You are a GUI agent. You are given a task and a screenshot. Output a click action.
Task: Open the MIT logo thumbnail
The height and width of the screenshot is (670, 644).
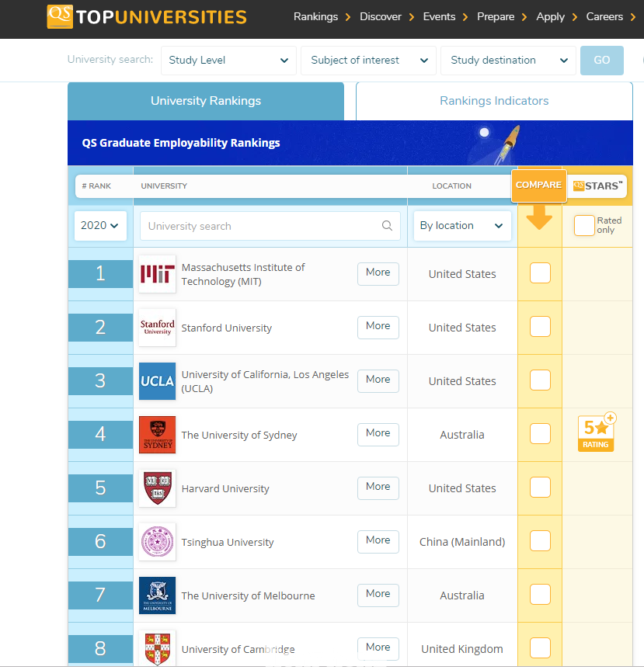157,274
